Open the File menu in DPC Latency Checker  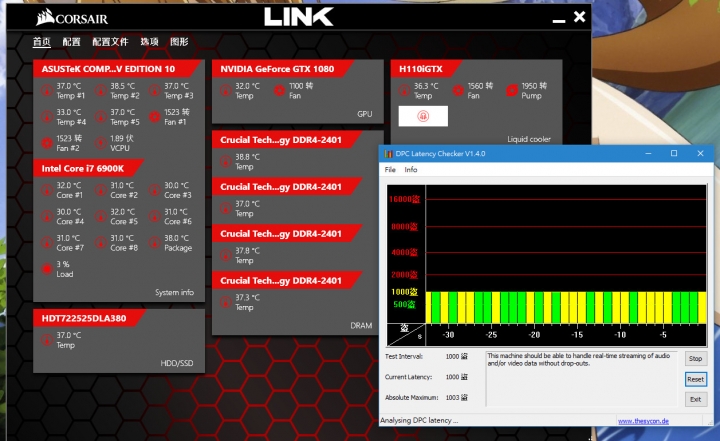click(390, 170)
